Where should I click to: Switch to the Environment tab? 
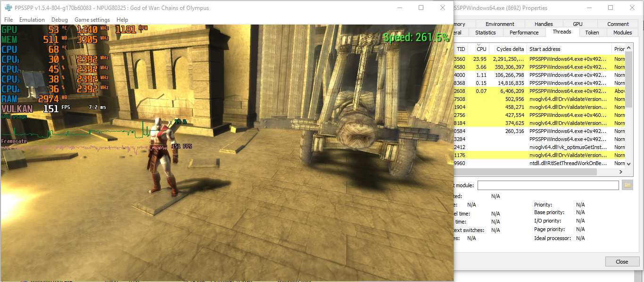pos(500,24)
